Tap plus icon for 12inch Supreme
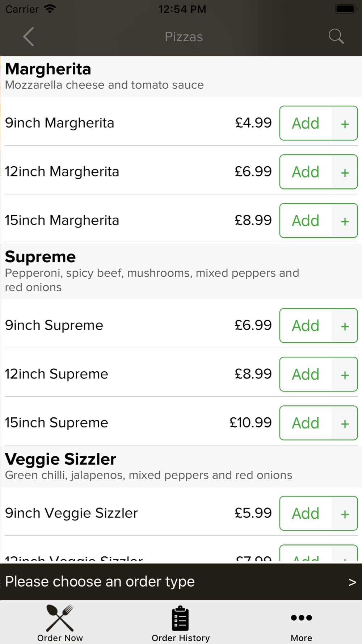Screen dimensions: 362x644 345,374
